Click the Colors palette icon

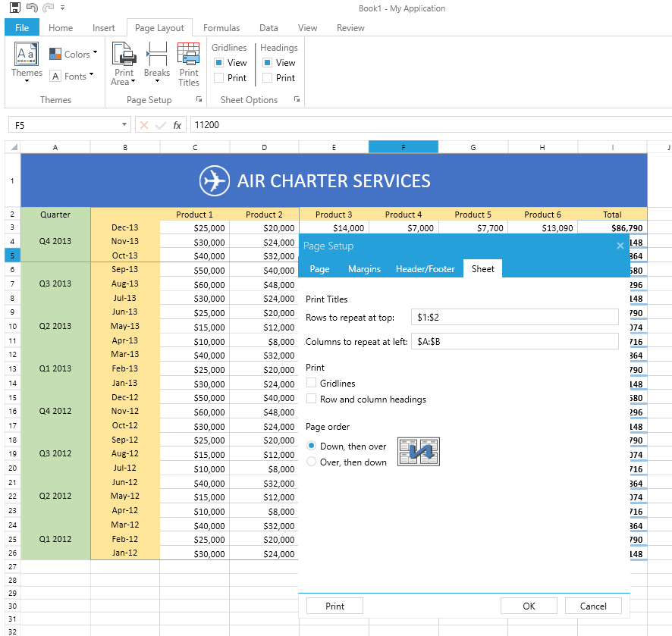pos(55,54)
